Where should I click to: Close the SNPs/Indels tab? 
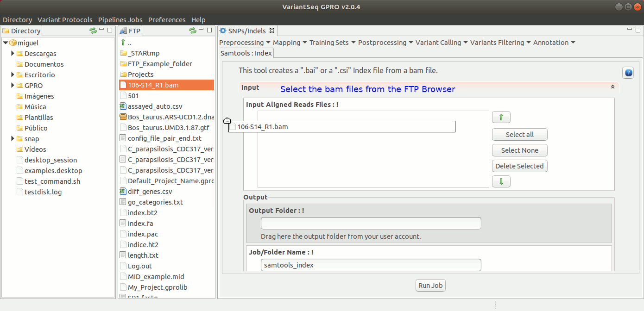(272, 31)
